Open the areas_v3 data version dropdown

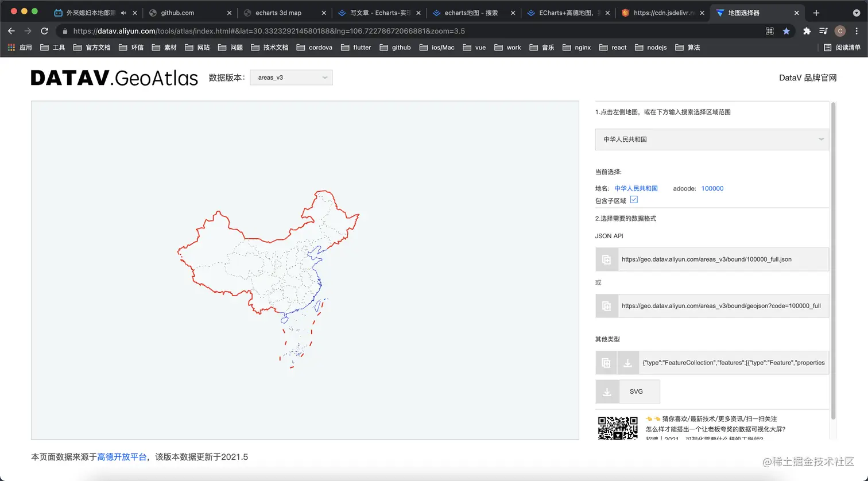(x=291, y=77)
